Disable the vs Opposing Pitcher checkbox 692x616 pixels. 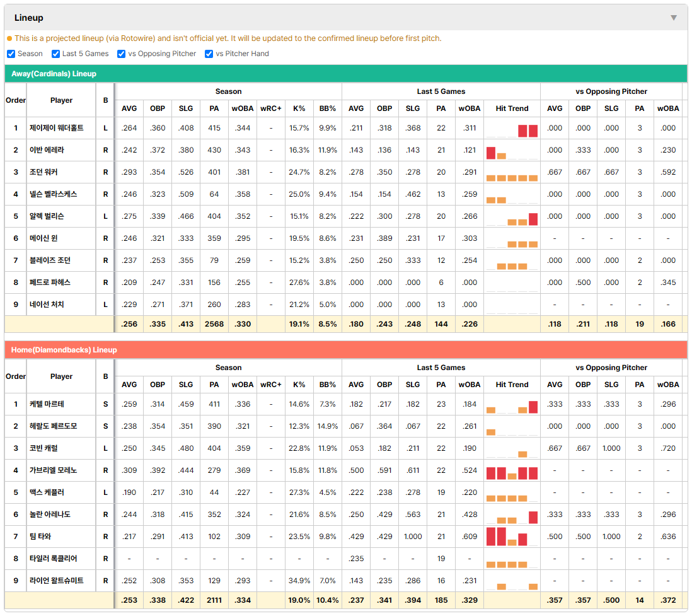coord(122,54)
